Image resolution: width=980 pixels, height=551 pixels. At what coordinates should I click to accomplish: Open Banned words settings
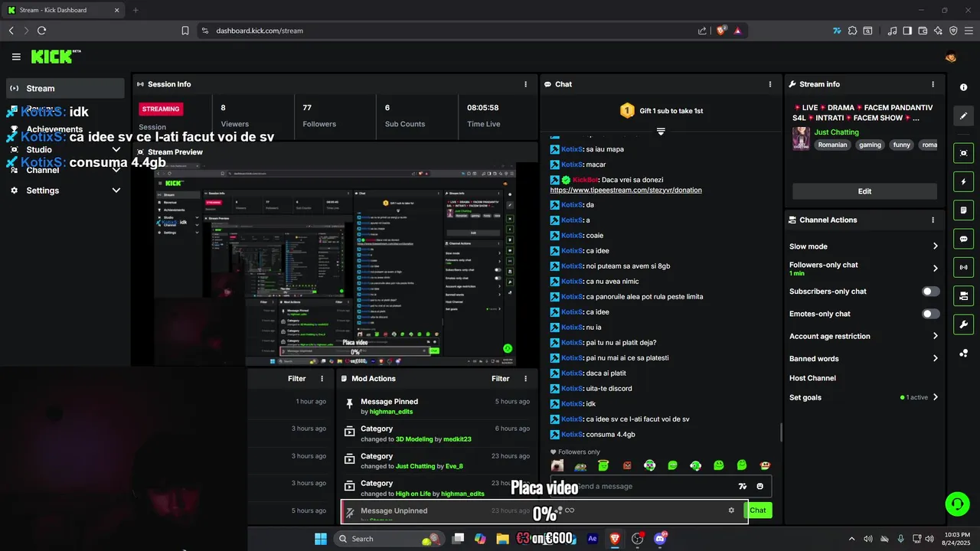[864, 359]
